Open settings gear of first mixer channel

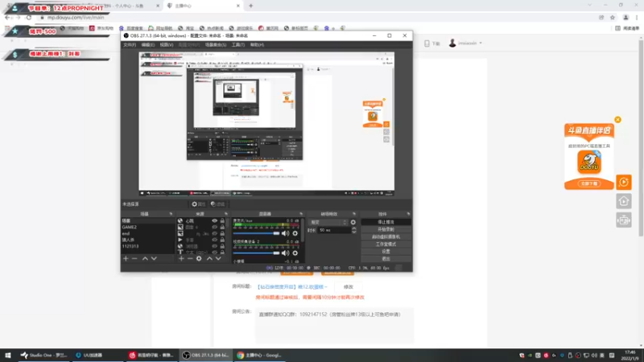(x=295, y=233)
